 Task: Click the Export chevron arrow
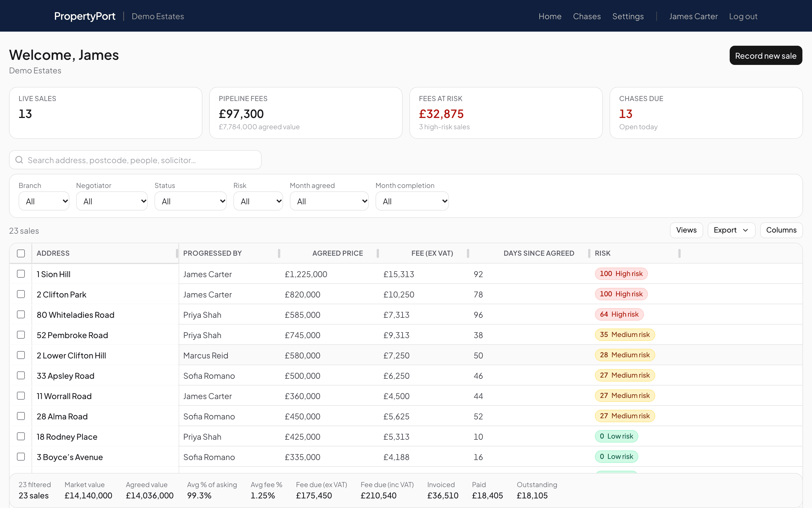click(745, 230)
